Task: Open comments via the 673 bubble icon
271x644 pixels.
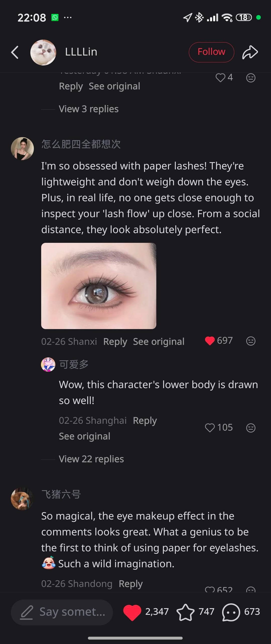Action: 231,612
